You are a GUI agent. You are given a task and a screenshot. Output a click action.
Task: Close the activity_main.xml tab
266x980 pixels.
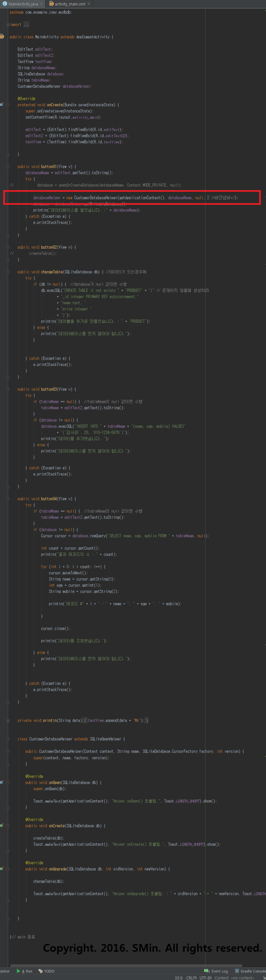[x=89, y=4]
